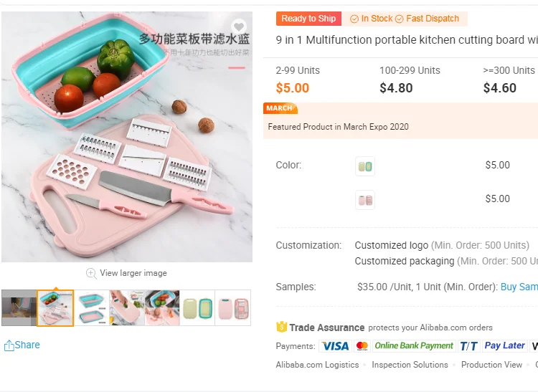Viewport: 538px width, 392px height.
Task: Click the Trade Assurance shield icon
Action: point(281,328)
